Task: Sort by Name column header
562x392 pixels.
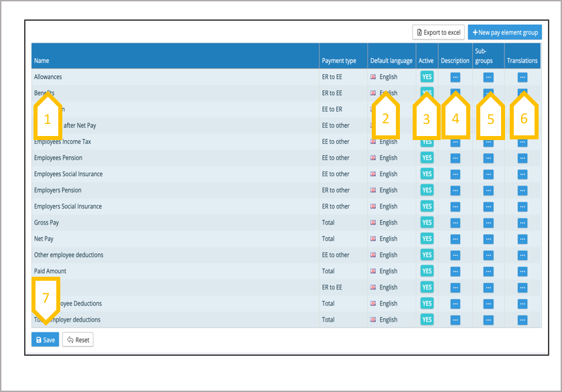Action: [42, 61]
